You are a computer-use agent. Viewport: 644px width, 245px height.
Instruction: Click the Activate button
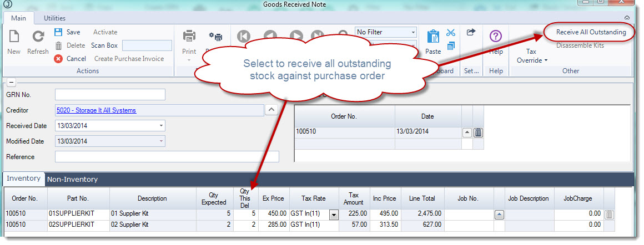(105, 32)
